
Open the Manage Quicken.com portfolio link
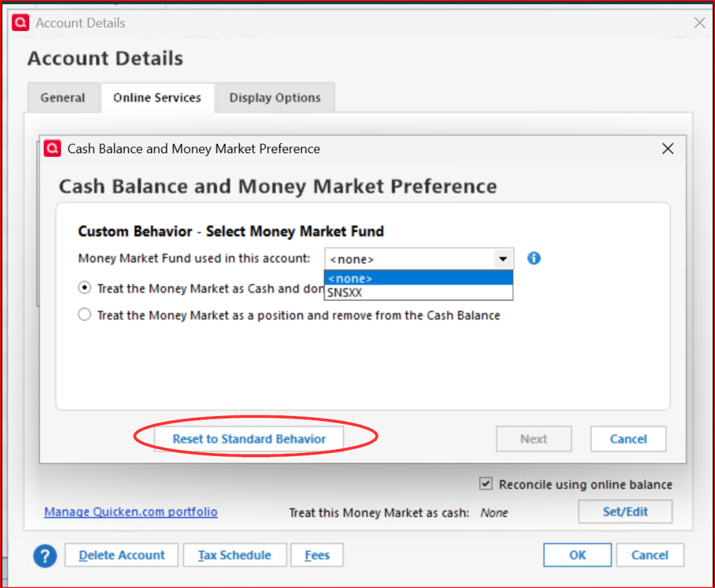tap(131, 512)
